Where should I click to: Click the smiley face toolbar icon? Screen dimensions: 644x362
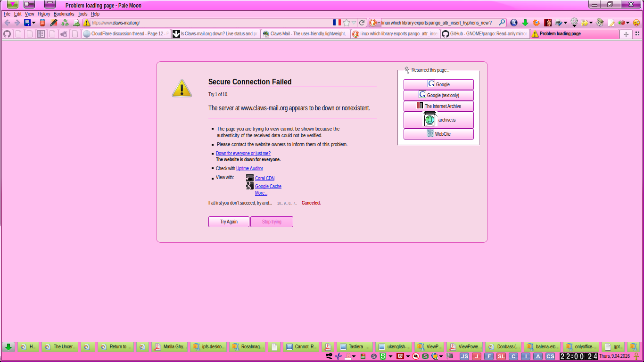coord(636,23)
